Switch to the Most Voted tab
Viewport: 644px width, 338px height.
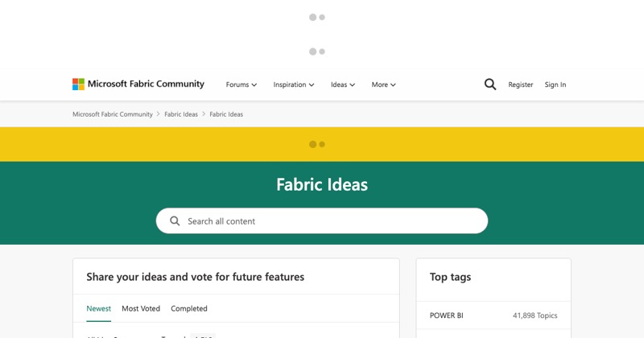[141, 308]
